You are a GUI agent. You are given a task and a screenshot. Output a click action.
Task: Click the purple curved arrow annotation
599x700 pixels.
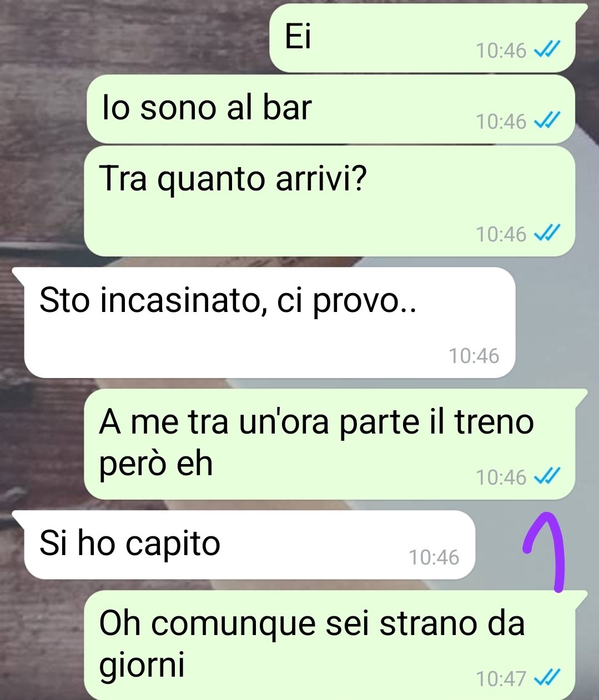pos(545,551)
